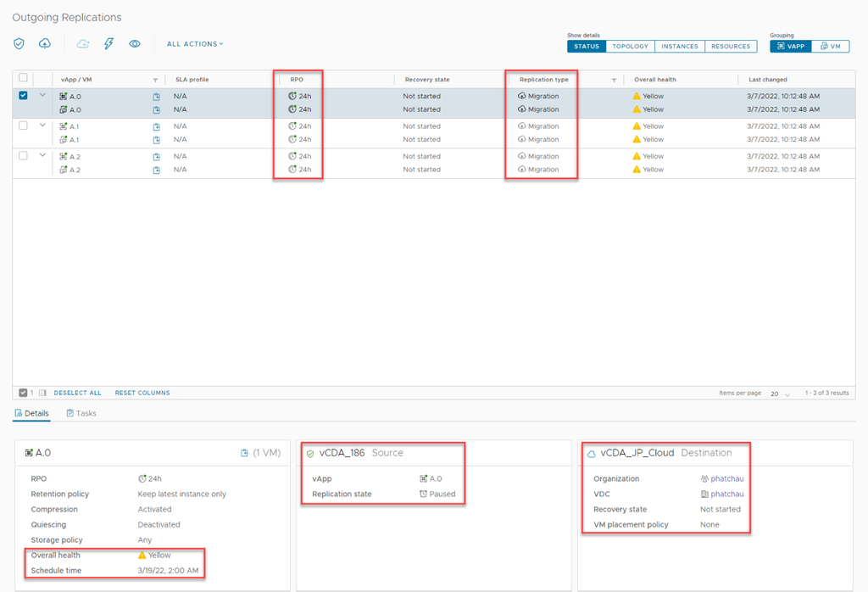868x592 pixels.
Task: Click the clipboard icon in A.1 vApp row
Action: click(156, 126)
